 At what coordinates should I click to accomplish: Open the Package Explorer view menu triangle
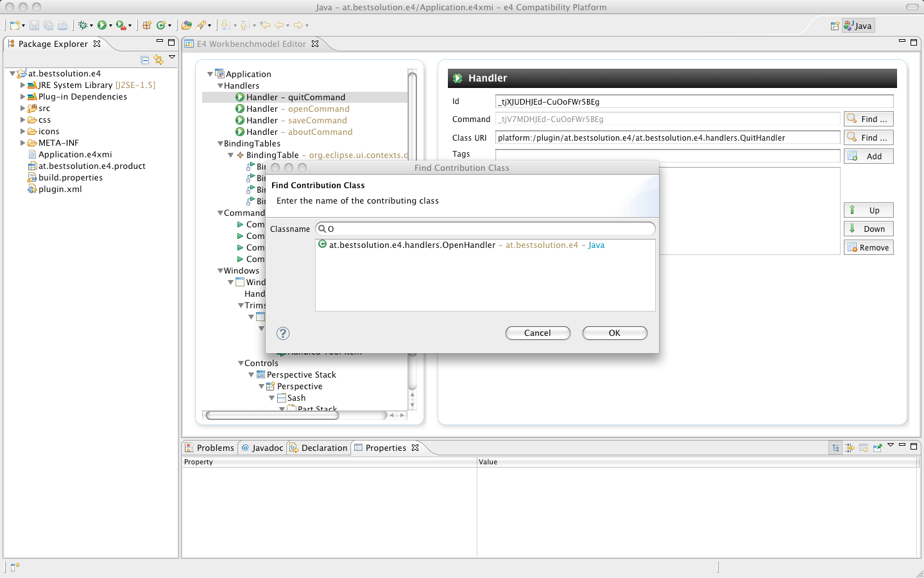point(172,58)
